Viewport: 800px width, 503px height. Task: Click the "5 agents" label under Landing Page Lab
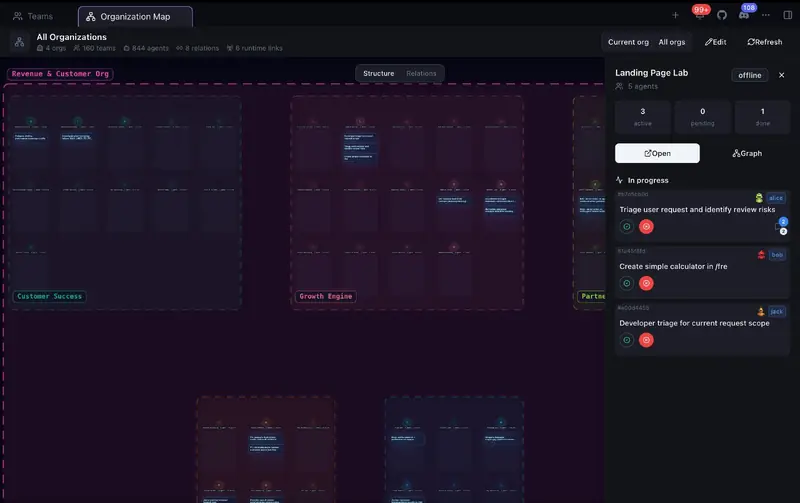point(637,86)
